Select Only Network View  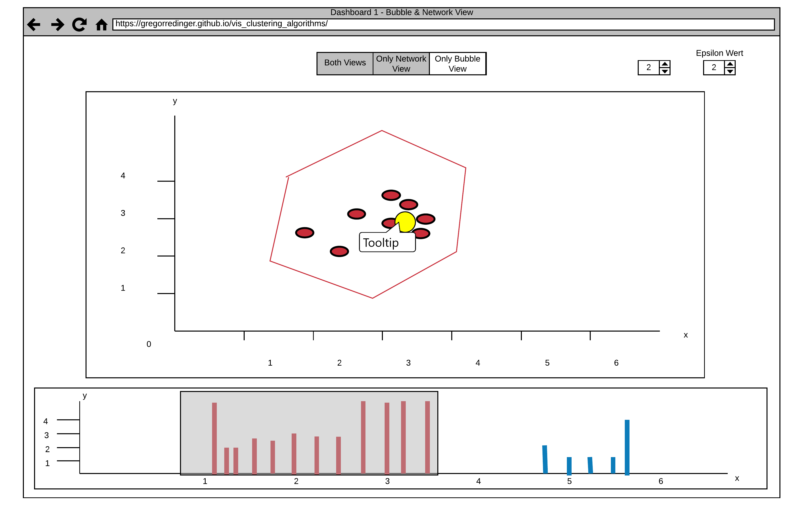tap(401, 63)
